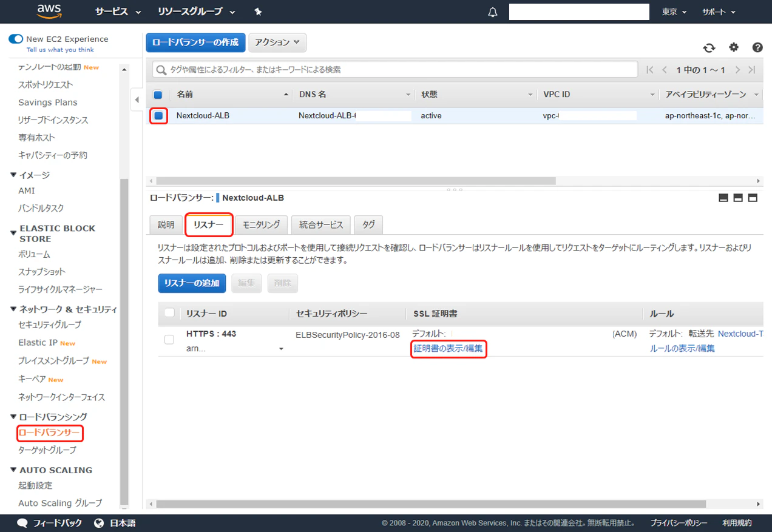Click the feedback speech bubble icon
This screenshot has width=772, height=532.
click(x=22, y=523)
